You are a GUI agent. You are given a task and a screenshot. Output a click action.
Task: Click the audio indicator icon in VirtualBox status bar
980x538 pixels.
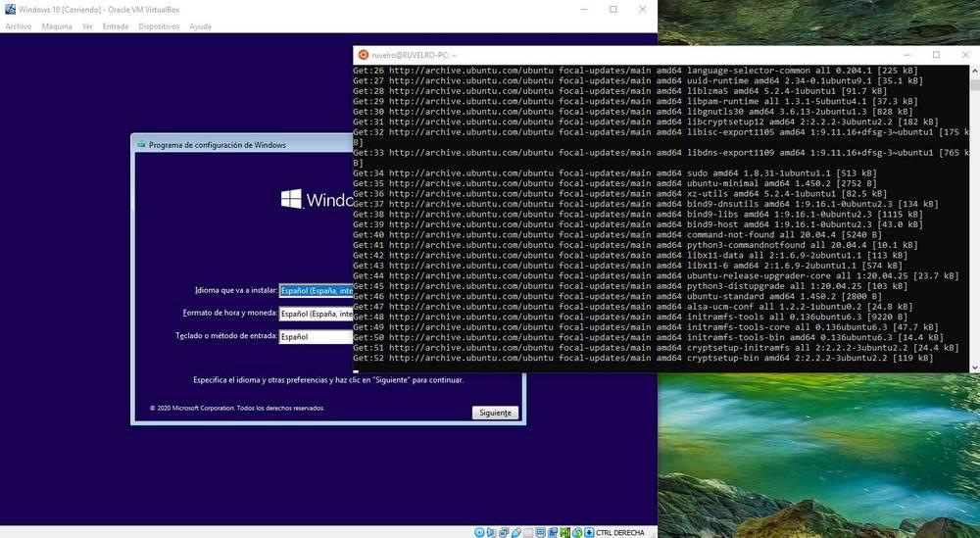(491, 532)
